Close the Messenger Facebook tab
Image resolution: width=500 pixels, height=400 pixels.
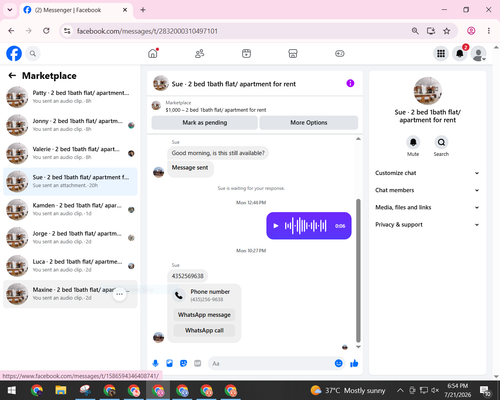point(125,10)
